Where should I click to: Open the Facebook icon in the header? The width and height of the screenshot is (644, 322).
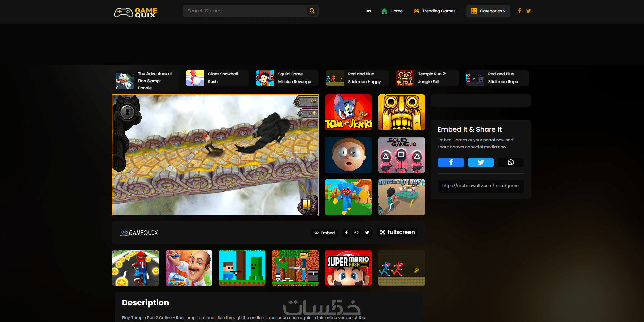pyautogui.click(x=520, y=11)
